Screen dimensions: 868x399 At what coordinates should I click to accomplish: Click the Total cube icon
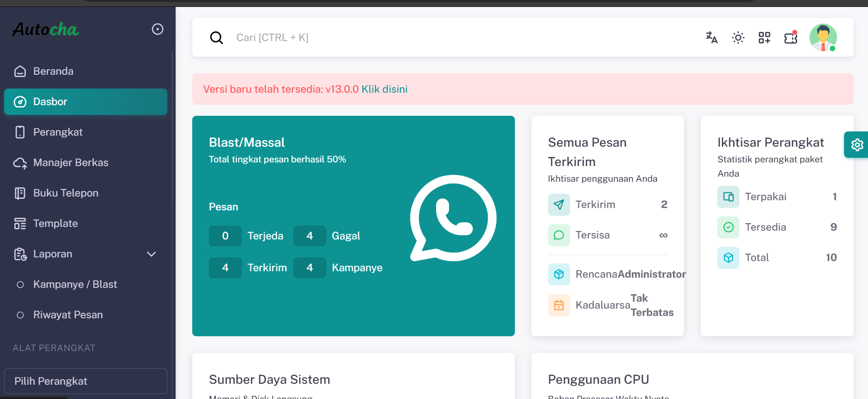pyautogui.click(x=728, y=258)
